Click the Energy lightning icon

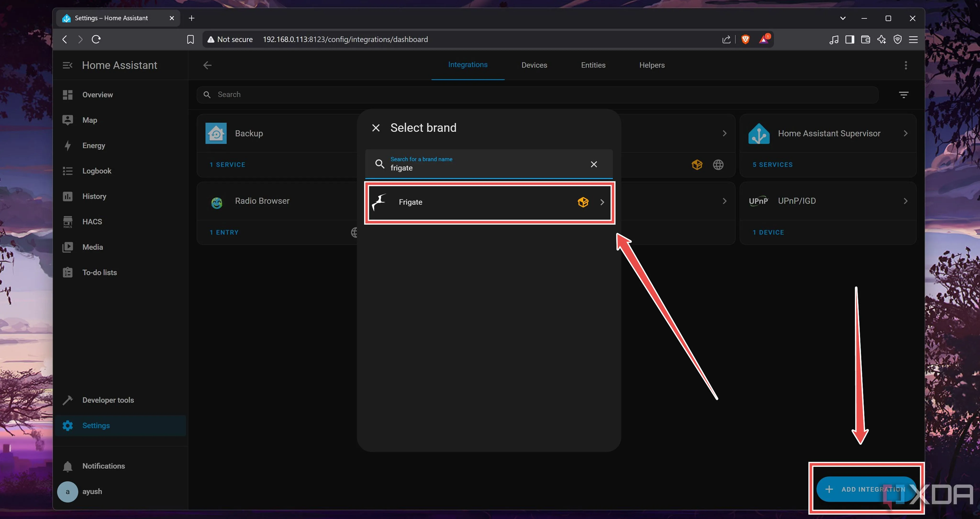point(68,146)
